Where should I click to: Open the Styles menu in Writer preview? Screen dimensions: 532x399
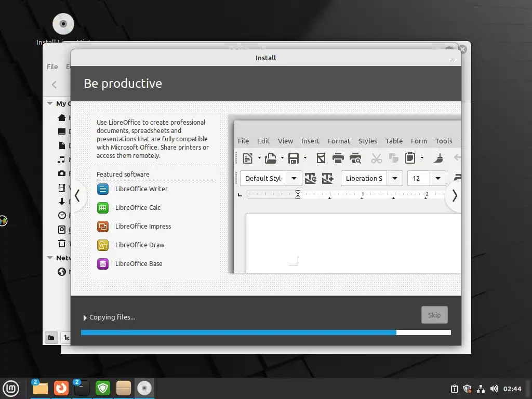coord(367,141)
